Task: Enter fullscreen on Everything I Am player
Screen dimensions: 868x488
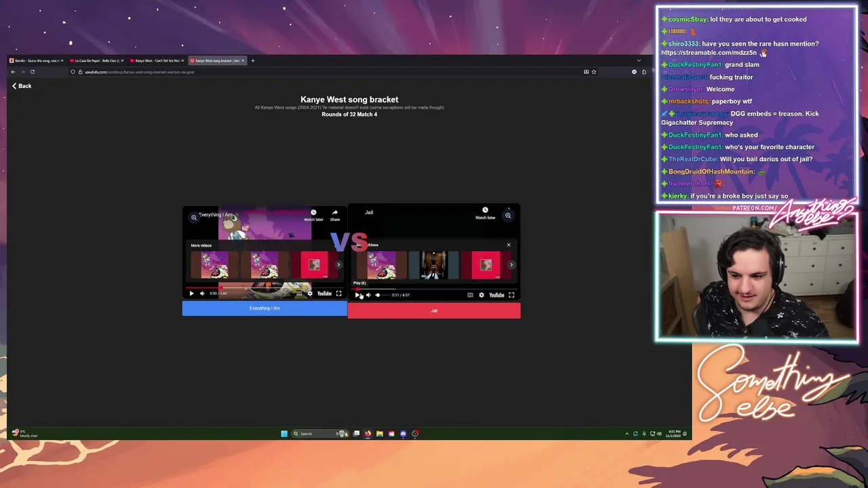Action: 338,293
